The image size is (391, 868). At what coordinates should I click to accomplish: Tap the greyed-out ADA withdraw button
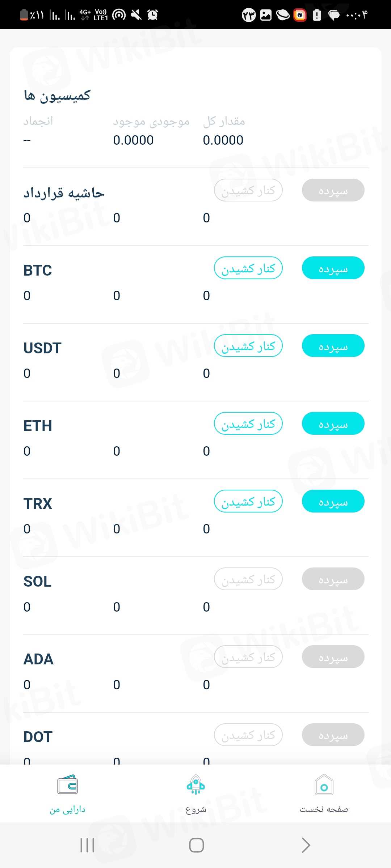point(248,657)
